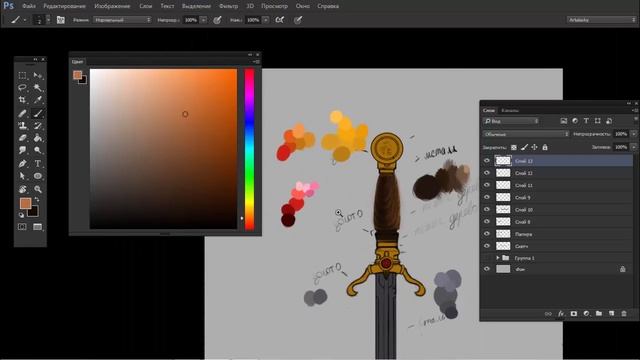The height and width of the screenshot is (360, 640).
Task: Select the Pen tool
Action: tap(22, 164)
